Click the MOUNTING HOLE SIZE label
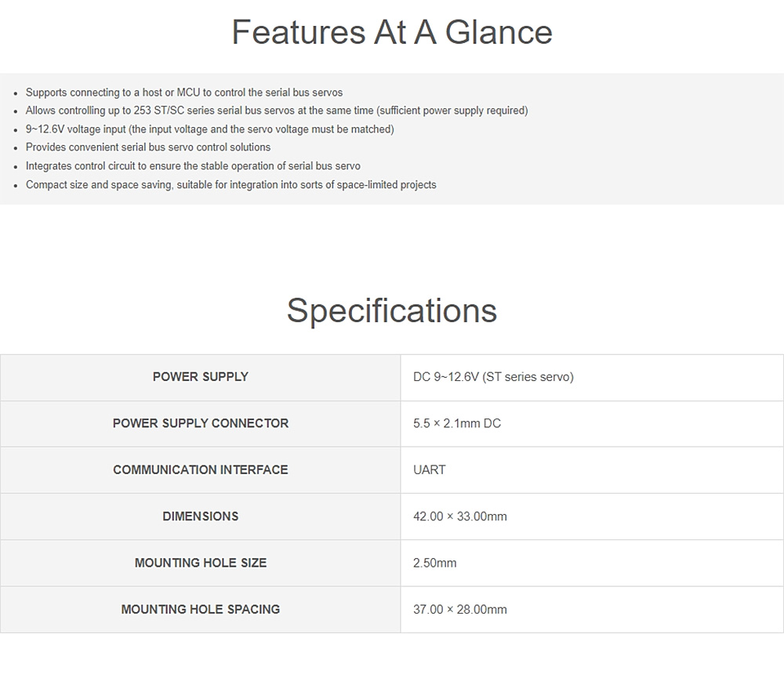Image resolution: width=784 pixels, height=685 pixels. pyautogui.click(x=201, y=563)
